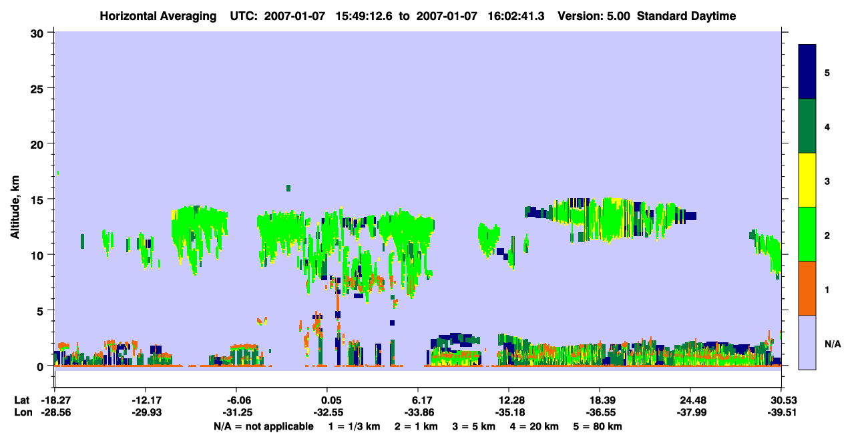868x445 pixels.
Task: Click the 'N/A = not applicable' legend text
Action: pos(263,426)
